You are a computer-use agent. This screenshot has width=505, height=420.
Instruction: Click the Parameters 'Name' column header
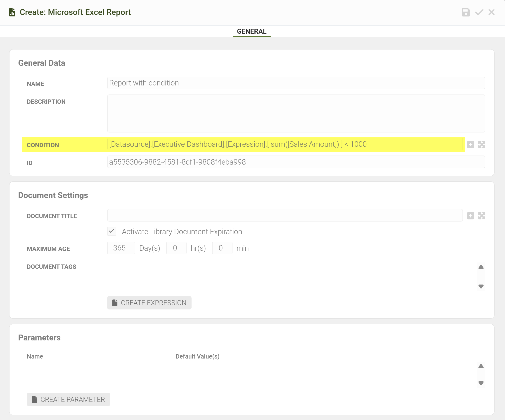pyautogui.click(x=35, y=356)
